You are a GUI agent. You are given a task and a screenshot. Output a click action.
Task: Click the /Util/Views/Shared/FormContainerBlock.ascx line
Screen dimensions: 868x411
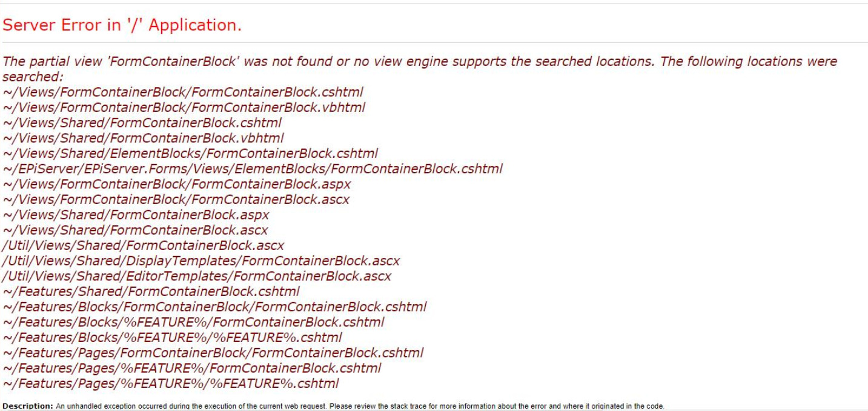coord(144,245)
